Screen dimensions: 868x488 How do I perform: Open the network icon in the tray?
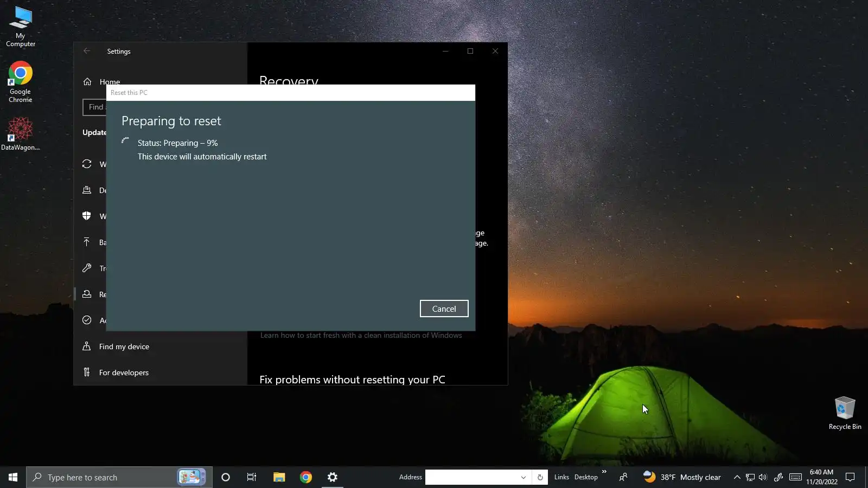tap(750, 477)
